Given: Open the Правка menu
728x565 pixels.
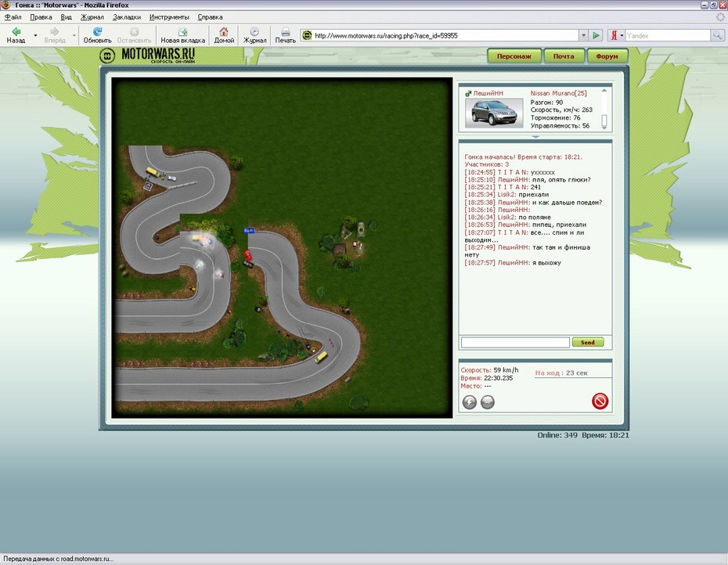Looking at the screenshot, I should 41,17.
